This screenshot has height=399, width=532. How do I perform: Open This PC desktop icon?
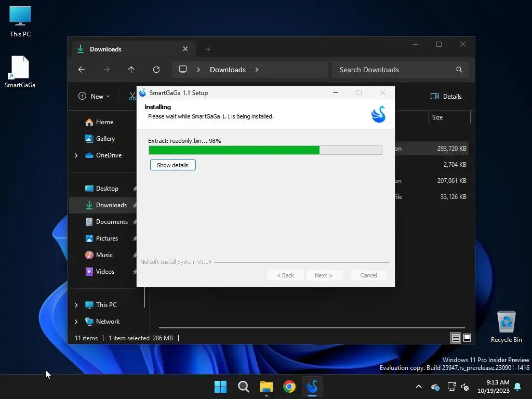click(x=20, y=21)
